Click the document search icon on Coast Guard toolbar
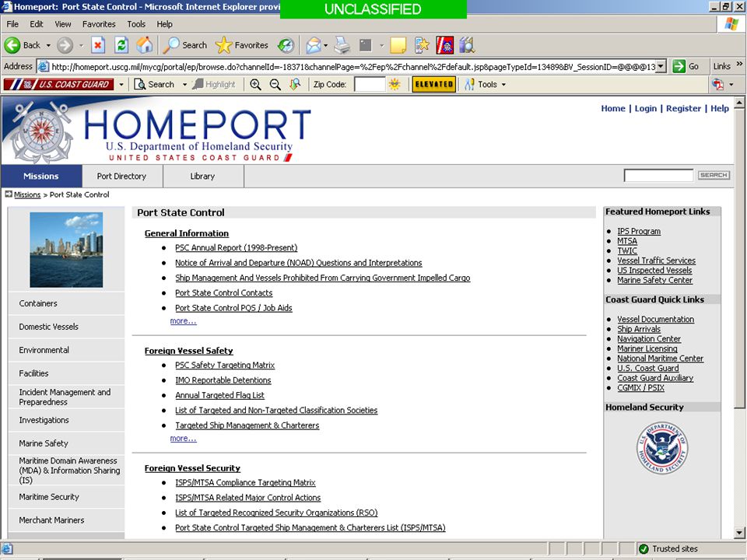Image resolution: width=747 pixels, height=560 pixels. pos(139,84)
